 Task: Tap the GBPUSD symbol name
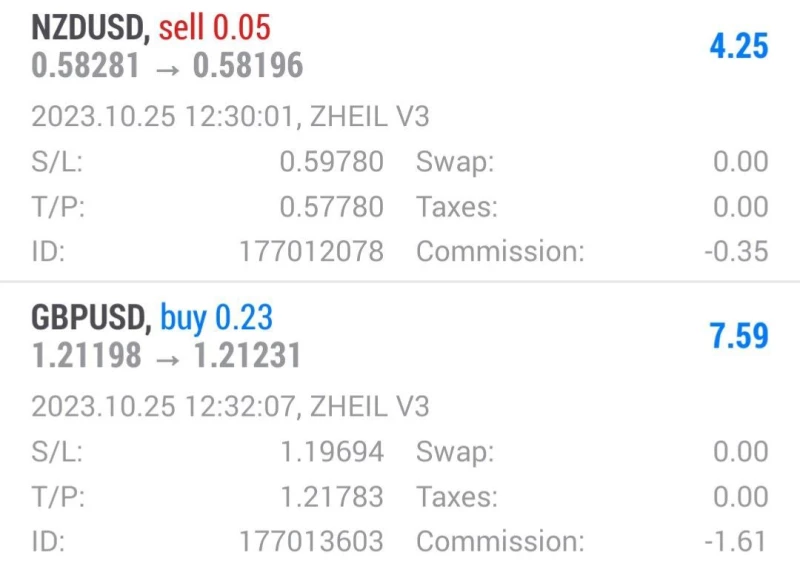point(90,318)
